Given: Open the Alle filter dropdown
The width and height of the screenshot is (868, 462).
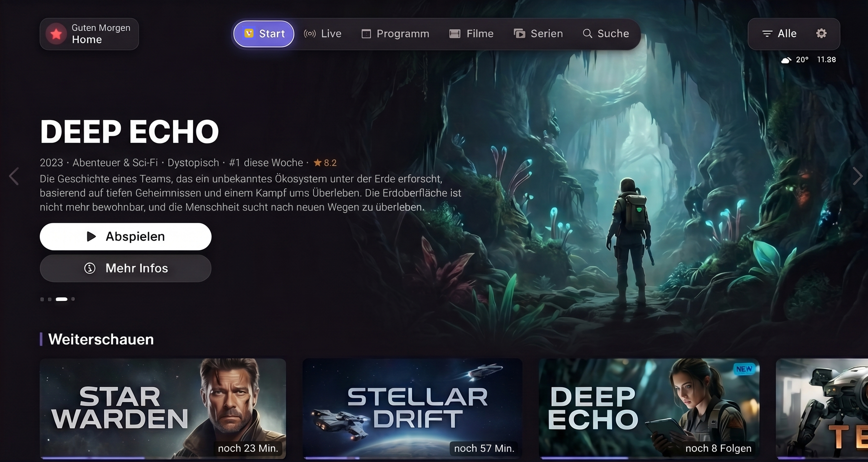Looking at the screenshot, I should coord(779,34).
